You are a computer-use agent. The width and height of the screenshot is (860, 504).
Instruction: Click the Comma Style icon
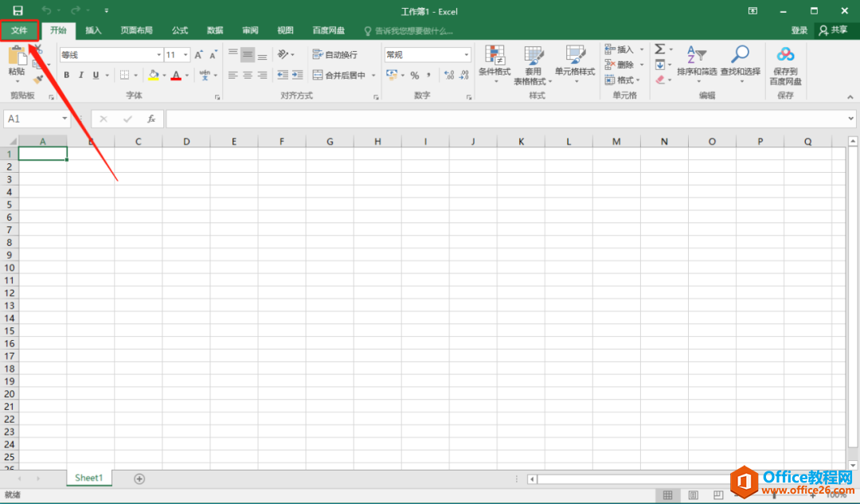tap(428, 75)
